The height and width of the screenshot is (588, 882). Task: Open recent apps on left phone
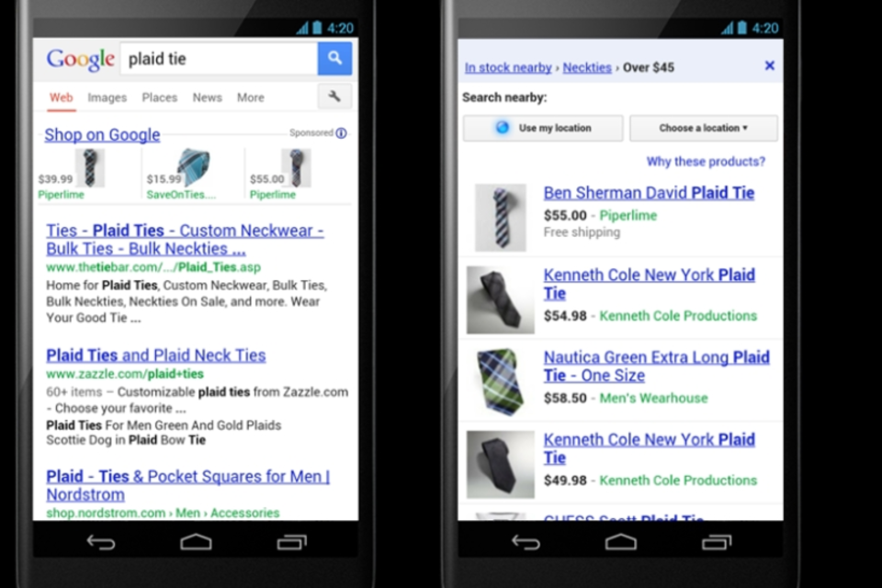[x=291, y=541]
